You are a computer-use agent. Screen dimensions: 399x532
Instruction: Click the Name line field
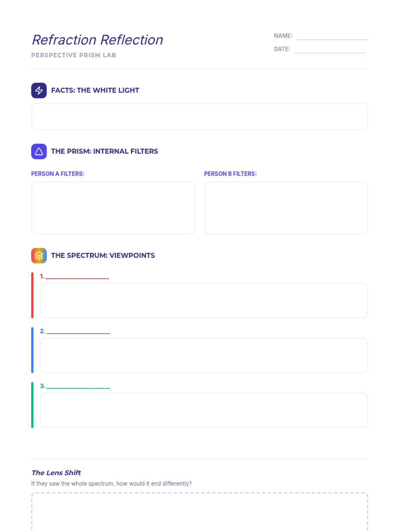point(332,36)
